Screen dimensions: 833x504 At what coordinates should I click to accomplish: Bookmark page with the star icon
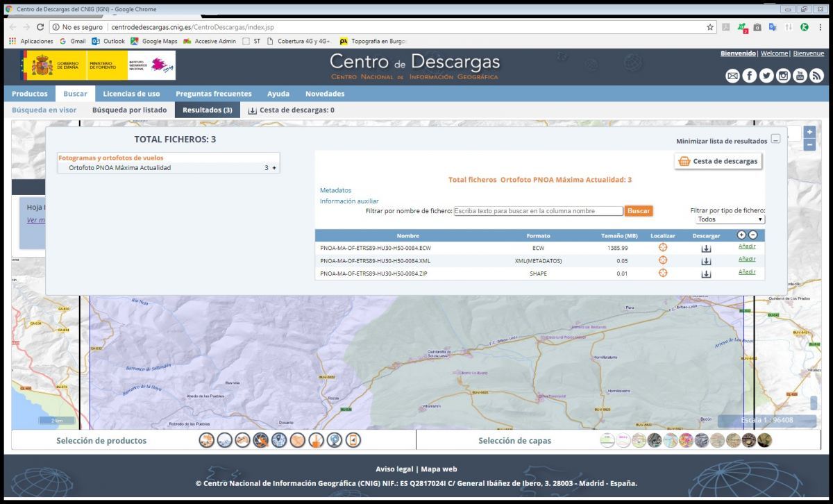710,27
